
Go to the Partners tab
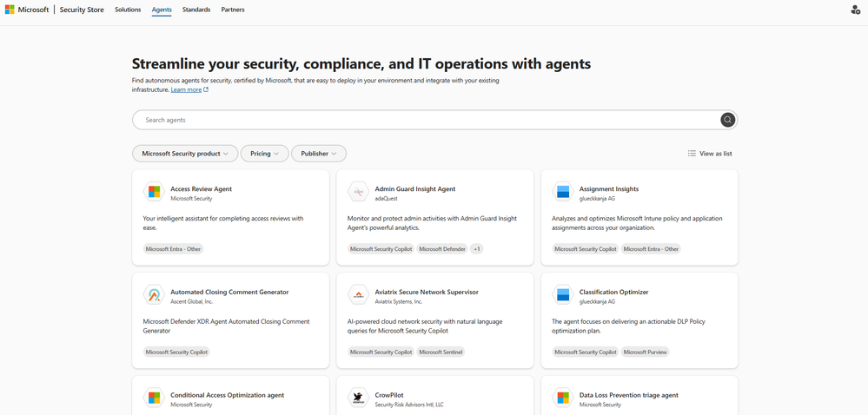coord(233,10)
